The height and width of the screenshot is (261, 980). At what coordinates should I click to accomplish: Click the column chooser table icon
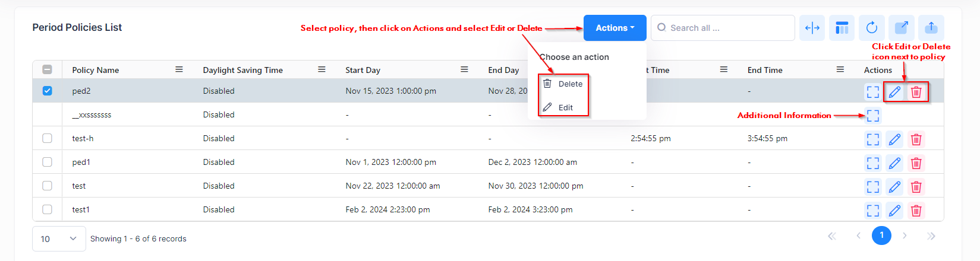(842, 28)
